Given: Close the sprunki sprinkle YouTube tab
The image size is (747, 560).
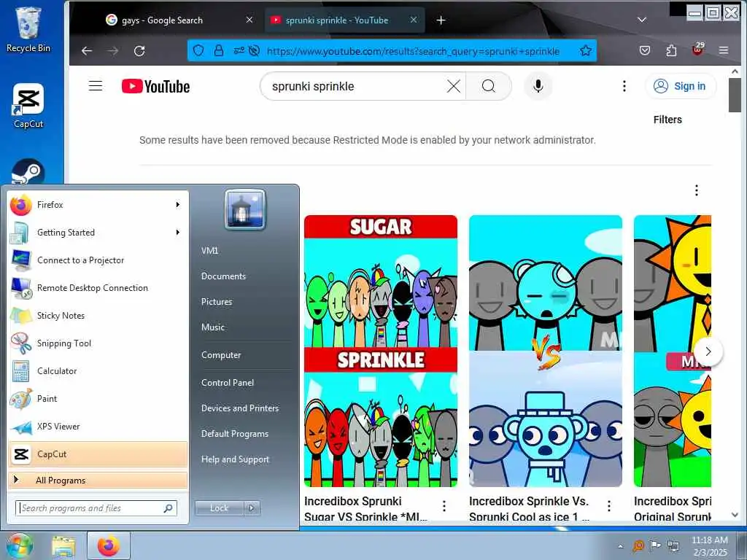Looking at the screenshot, I should (x=414, y=20).
